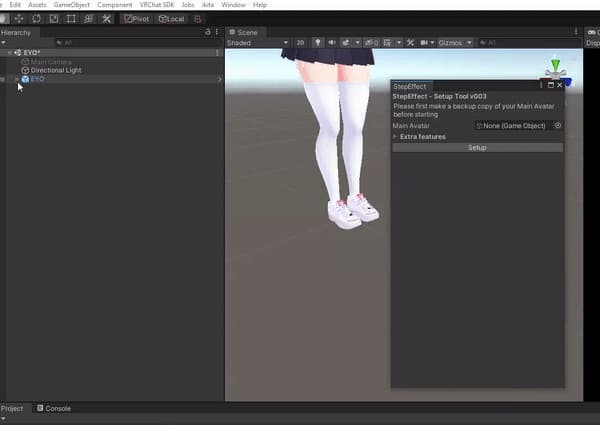Select Directional Light in Hierarchy
This screenshot has height=425, width=600.
tap(56, 70)
